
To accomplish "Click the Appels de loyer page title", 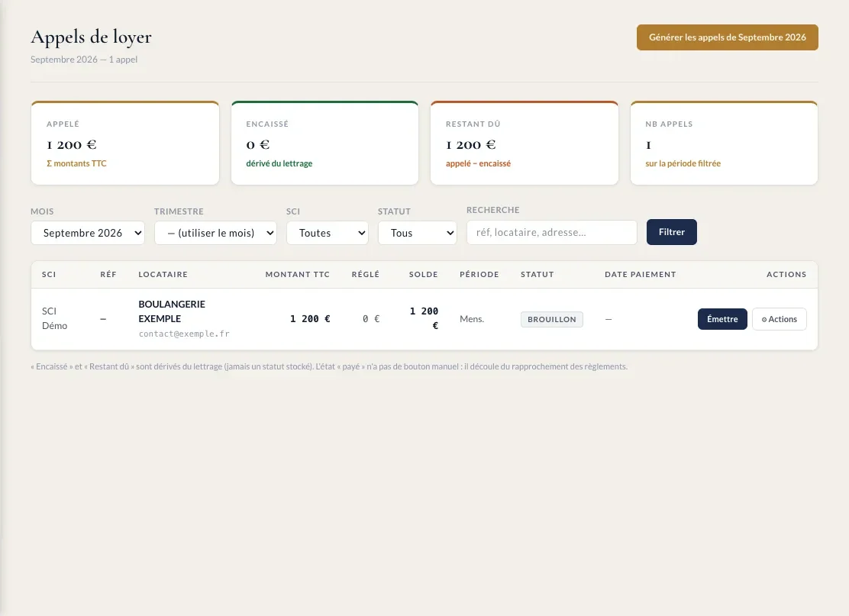I will click(91, 37).
